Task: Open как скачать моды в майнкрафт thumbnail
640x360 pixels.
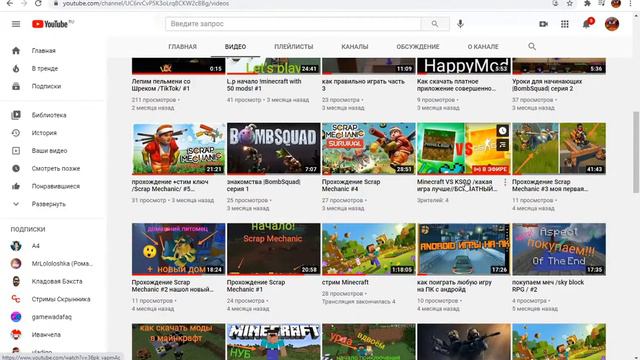Action: point(178,342)
